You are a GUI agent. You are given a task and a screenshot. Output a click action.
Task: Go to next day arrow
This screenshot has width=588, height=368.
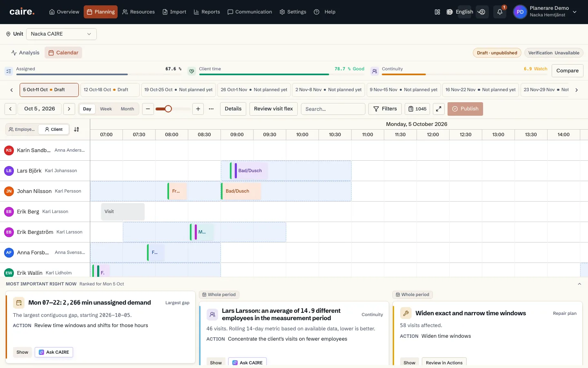coord(69,109)
